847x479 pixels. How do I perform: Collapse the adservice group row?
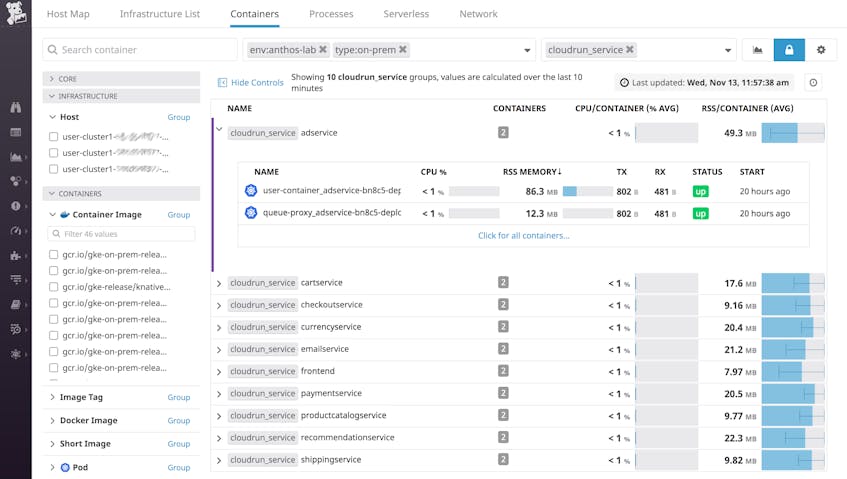click(x=219, y=130)
